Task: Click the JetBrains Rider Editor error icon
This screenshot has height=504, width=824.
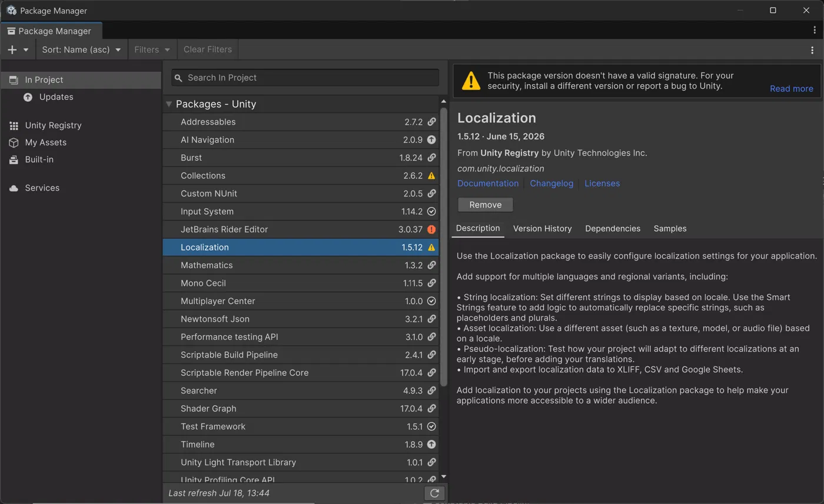Action: coord(431,229)
